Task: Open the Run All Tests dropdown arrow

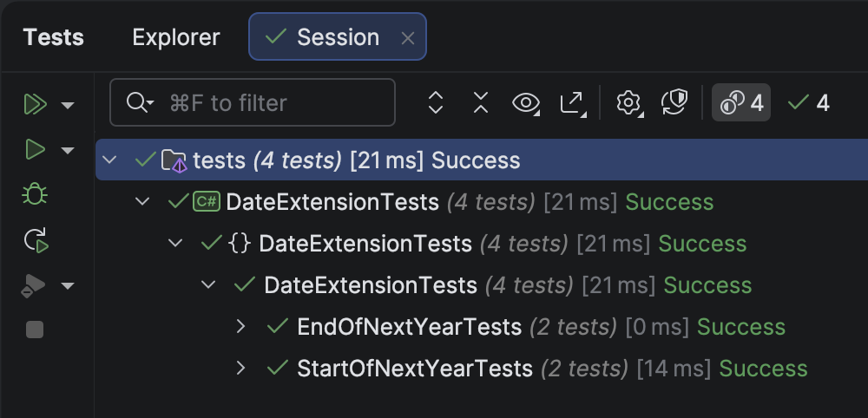Action: click(68, 106)
